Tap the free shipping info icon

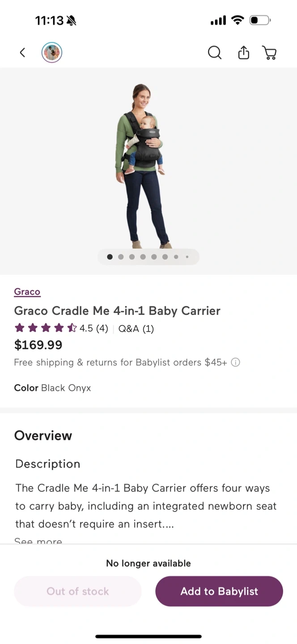pyautogui.click(x=235, y=362)
